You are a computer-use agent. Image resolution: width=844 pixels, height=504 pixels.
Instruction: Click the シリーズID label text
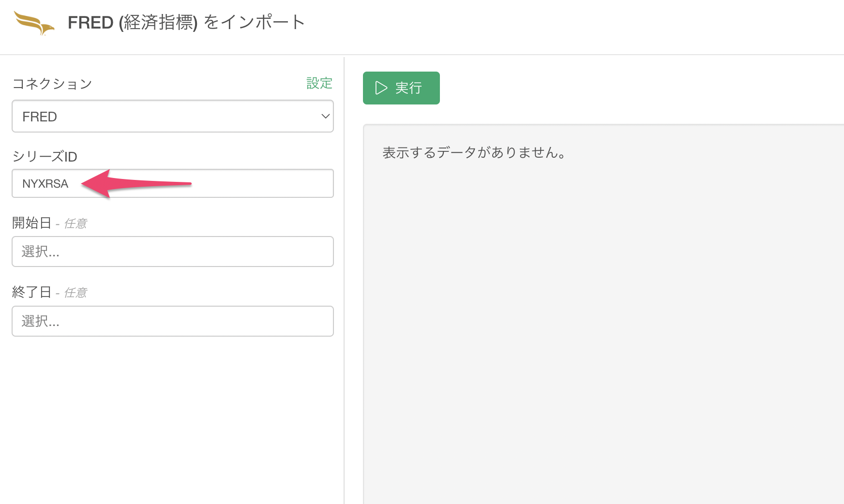pyautogui.click(x=45, y=157)
